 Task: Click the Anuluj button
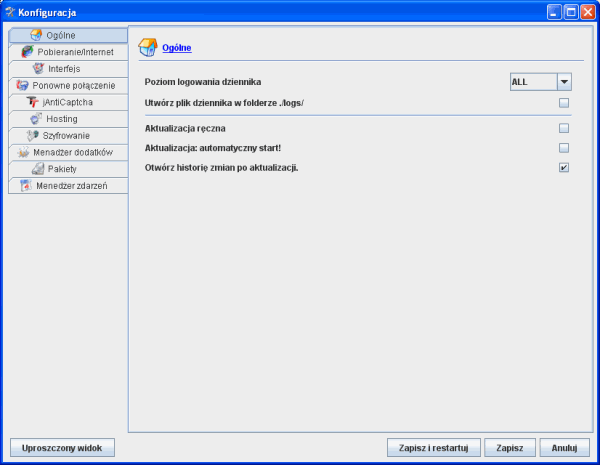click(565, 447)
